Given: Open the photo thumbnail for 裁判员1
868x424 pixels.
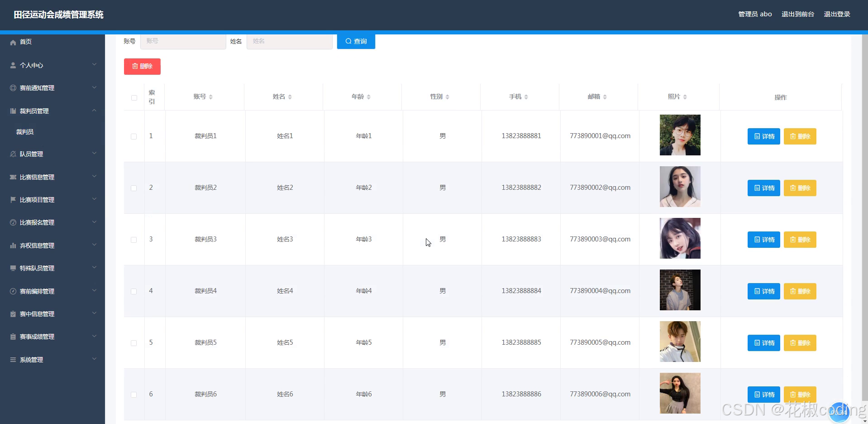Looking at the screenshot, I should point(680,135).
